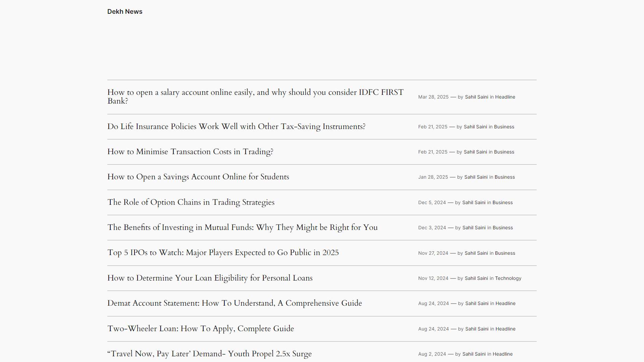Click Business category on Nov 27, 2024 post

505,253
